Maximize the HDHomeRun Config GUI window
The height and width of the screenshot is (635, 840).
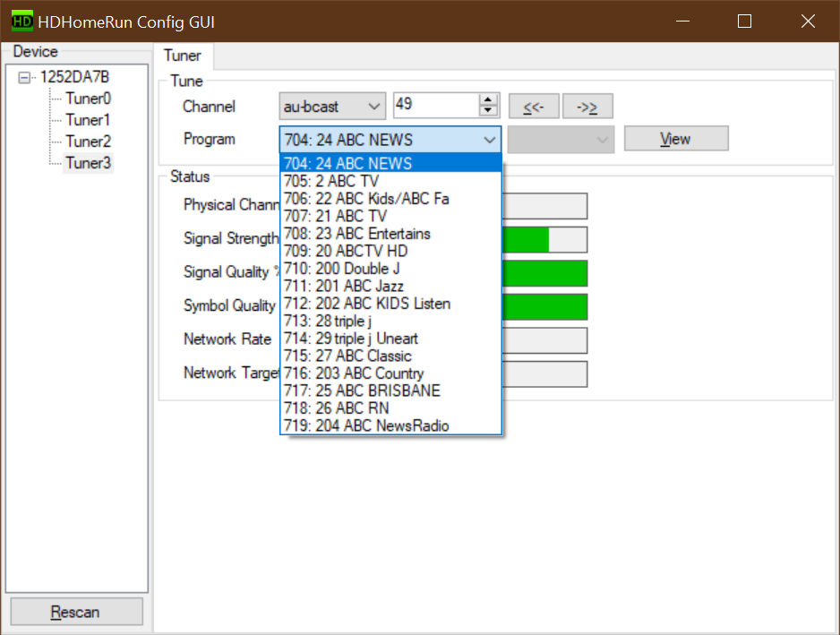pos(745,21)
